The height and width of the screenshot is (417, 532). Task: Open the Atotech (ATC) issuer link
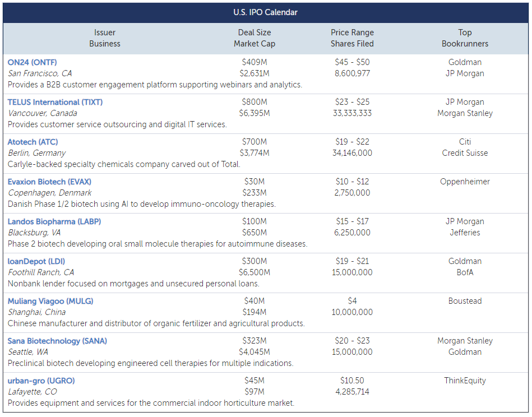[x=33, y=142]
